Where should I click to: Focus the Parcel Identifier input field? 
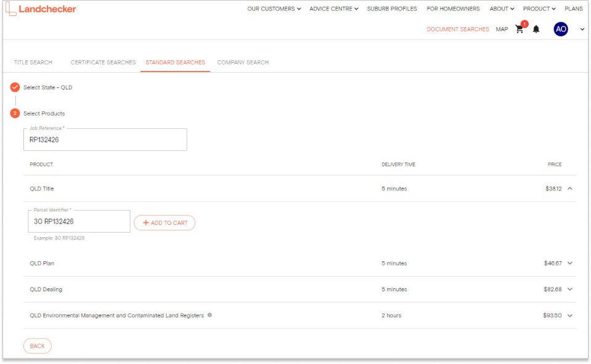(79, 221)
